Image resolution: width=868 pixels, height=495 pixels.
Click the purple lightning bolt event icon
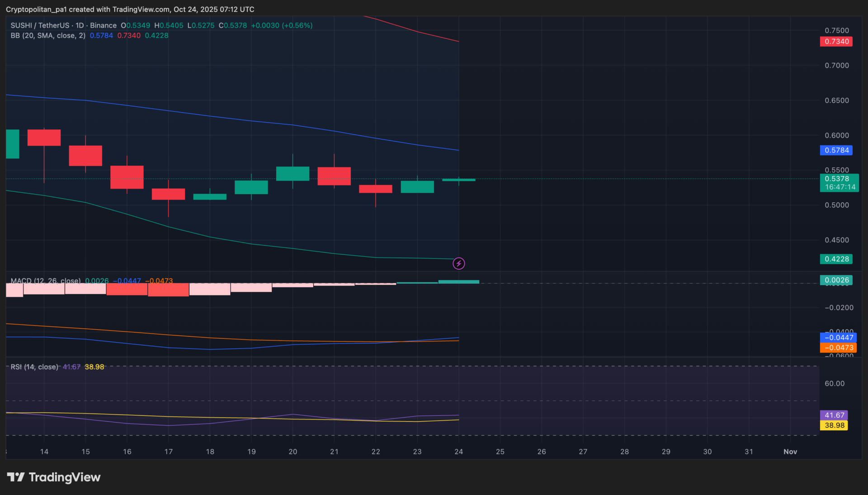tap(458, 263)
